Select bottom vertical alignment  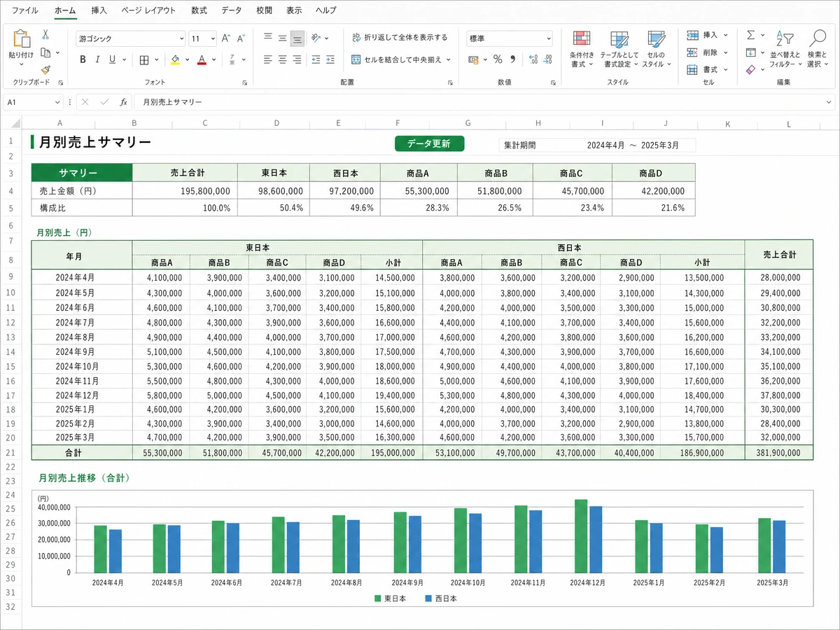click(297, 38)
